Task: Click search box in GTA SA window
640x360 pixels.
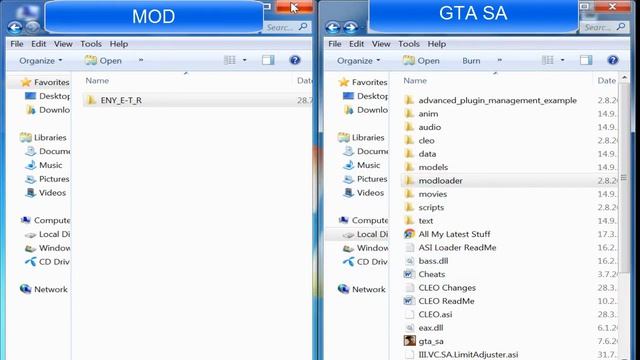Action: (x=604, y=27)
